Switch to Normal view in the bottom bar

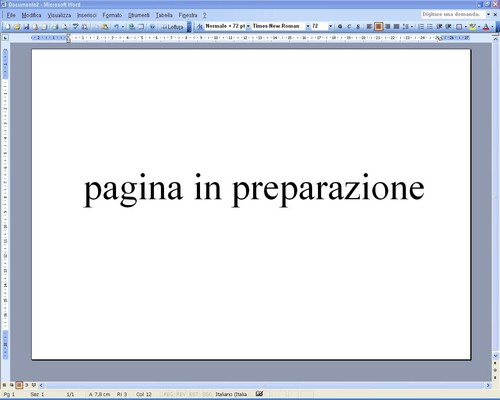(4, 385)
